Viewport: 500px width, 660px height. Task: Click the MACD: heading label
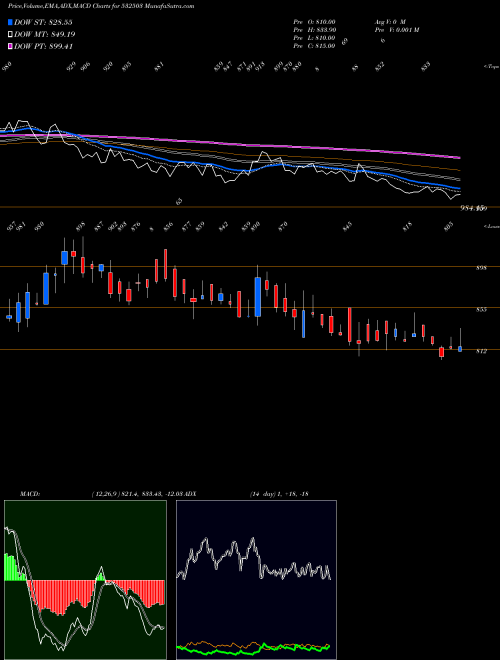coord(29,493)
